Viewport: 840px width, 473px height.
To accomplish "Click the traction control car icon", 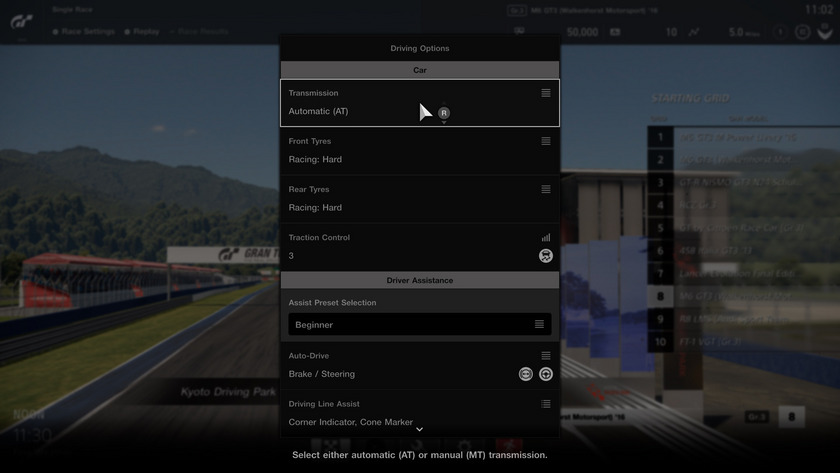I will [546, 256].
